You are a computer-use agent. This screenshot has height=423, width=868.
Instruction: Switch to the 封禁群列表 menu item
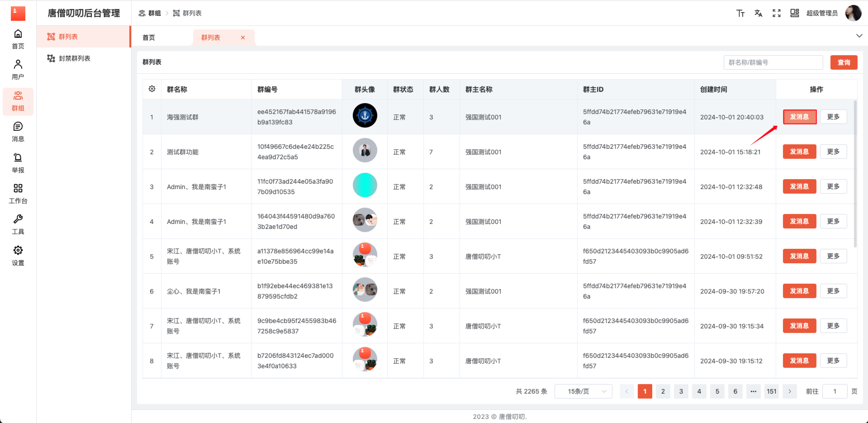coord(74,58)
